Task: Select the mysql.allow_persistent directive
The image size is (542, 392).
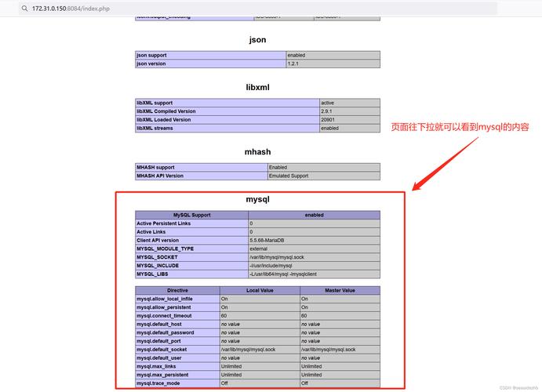Action: tap(163, 307)
